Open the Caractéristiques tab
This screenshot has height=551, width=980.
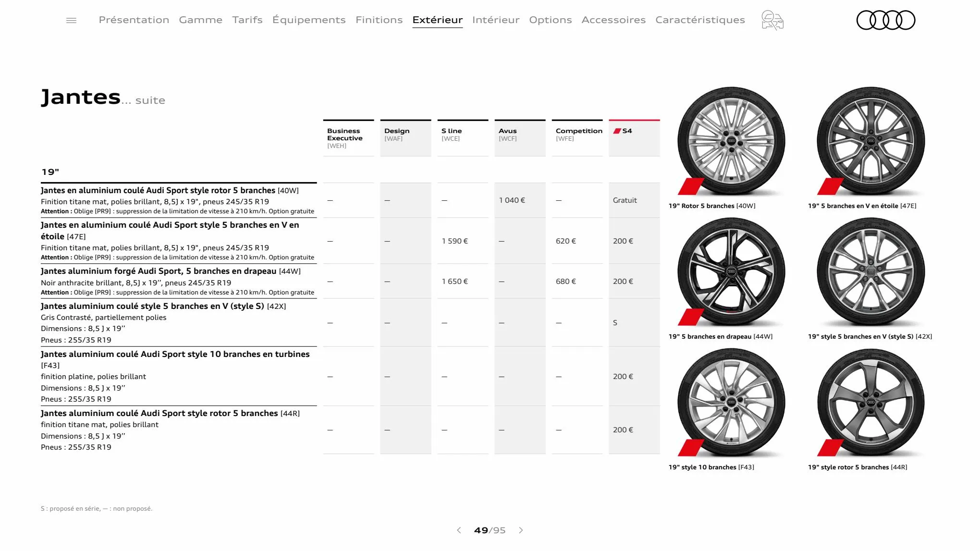tap(700, 20)
